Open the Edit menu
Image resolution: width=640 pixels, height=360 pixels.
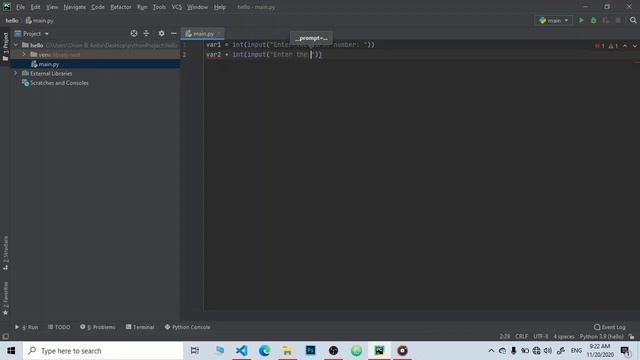(x=36, y=7)
